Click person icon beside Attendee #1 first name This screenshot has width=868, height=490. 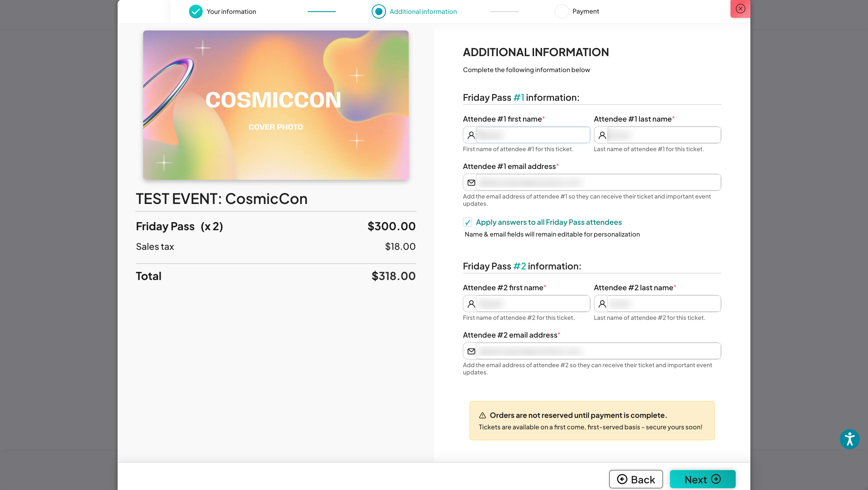click(471, 135)
